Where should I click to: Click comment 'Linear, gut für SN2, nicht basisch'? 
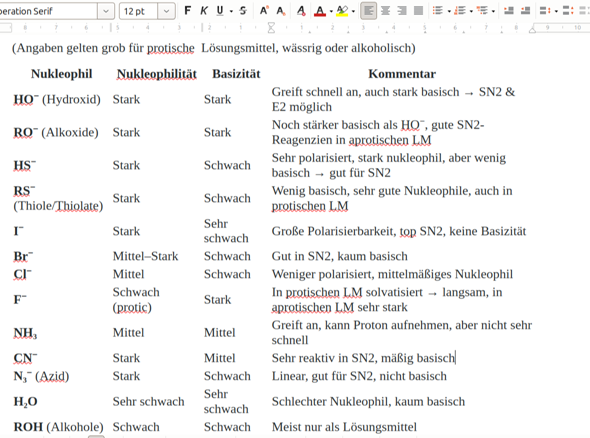(359, 376)
